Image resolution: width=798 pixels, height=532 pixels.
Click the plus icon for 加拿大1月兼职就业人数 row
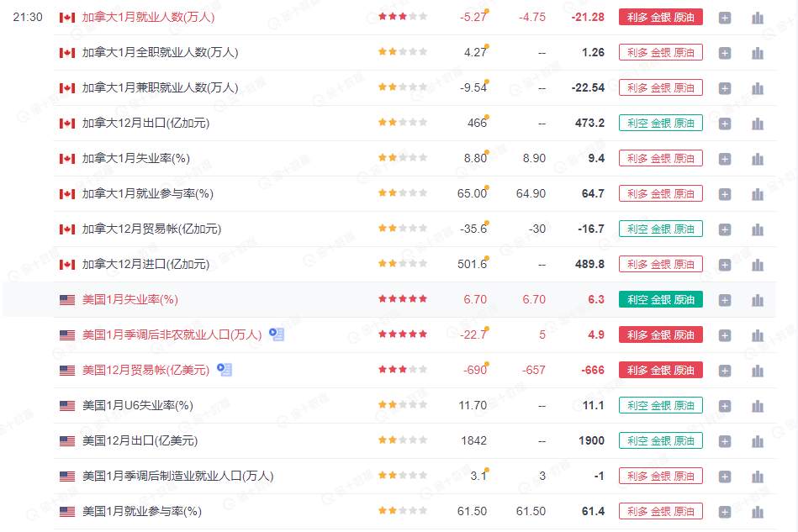coord(725,88)
